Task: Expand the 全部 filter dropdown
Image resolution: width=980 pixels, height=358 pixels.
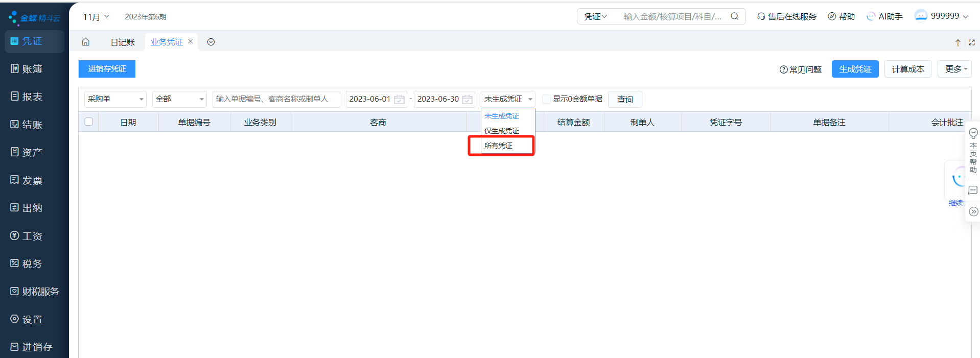Action: click(179, 99)
